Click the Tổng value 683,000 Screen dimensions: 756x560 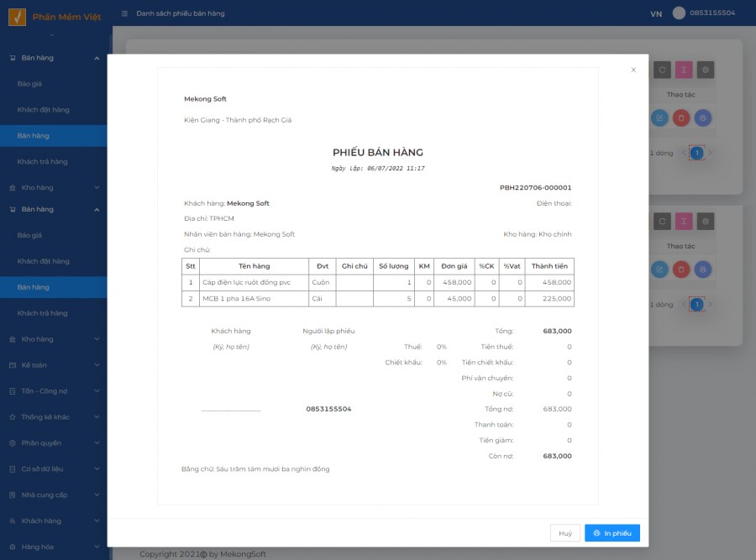pyautogui.click(x=557, y=331)
